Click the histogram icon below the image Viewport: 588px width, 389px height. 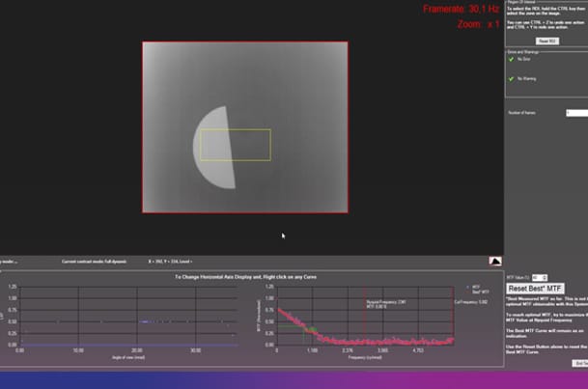click(x=494, y=261)
